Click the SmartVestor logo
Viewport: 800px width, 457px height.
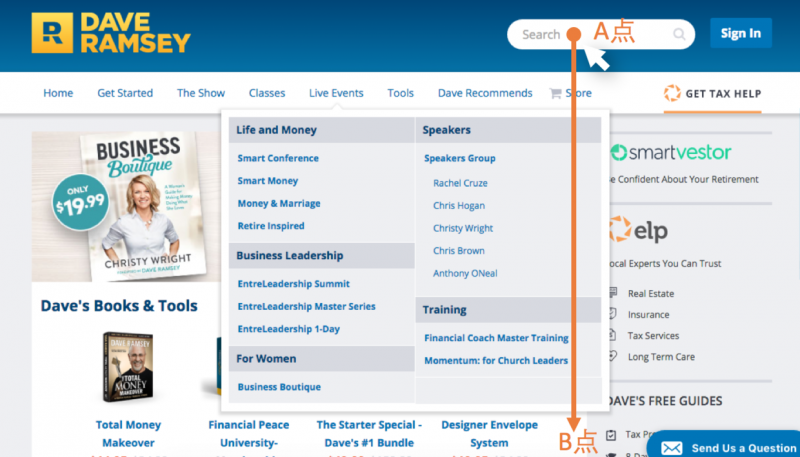pos(671,152)
